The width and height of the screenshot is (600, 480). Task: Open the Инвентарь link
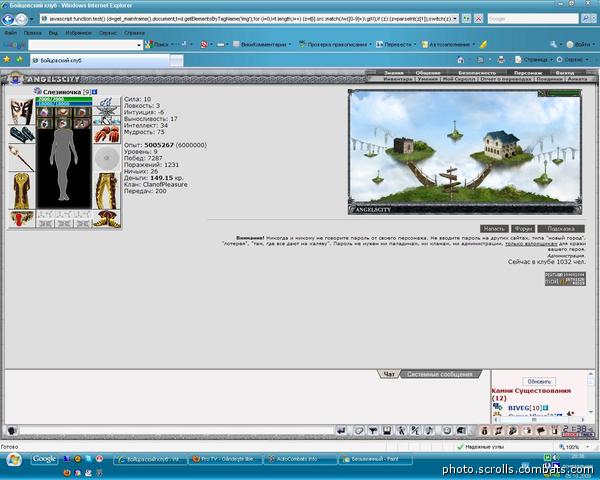click(398, 79)
